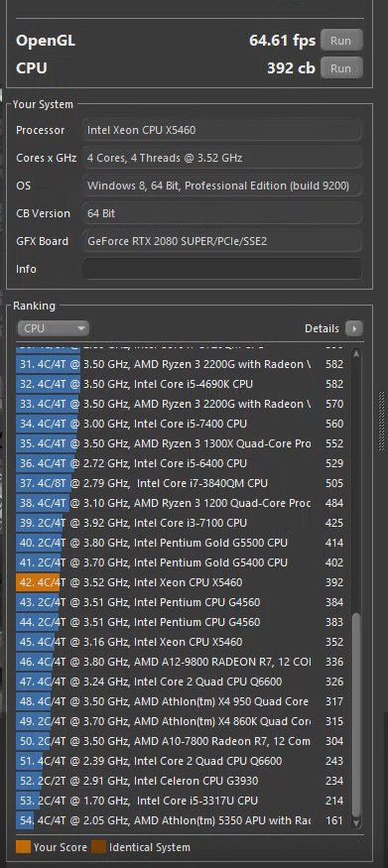Select rank 50 AMD A10-7800 row
The width and height of the screenshot is (388, 868).
tap(181, 741)
